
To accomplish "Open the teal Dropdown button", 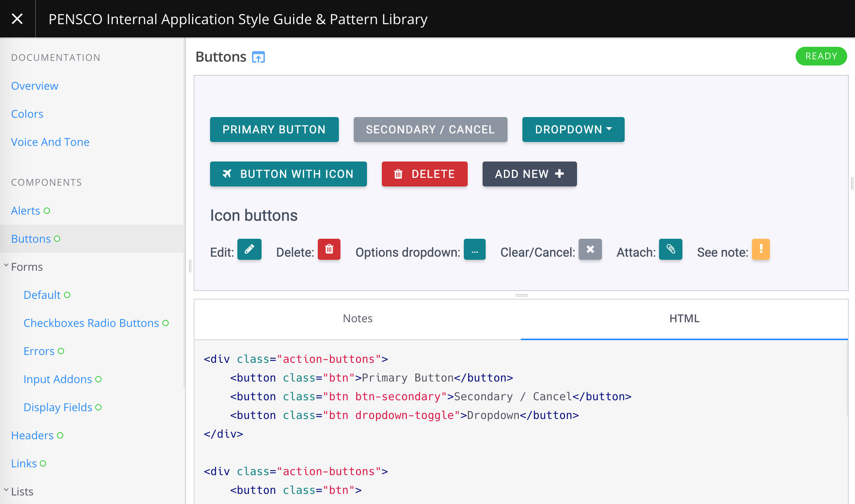I will click(x=574, y=130).
